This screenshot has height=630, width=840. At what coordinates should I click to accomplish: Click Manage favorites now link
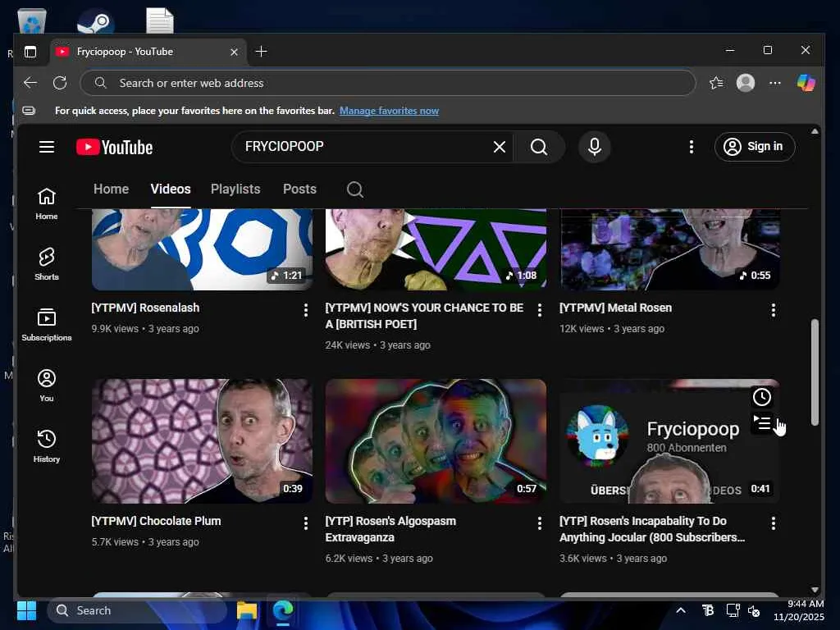(x=389, y=111)
